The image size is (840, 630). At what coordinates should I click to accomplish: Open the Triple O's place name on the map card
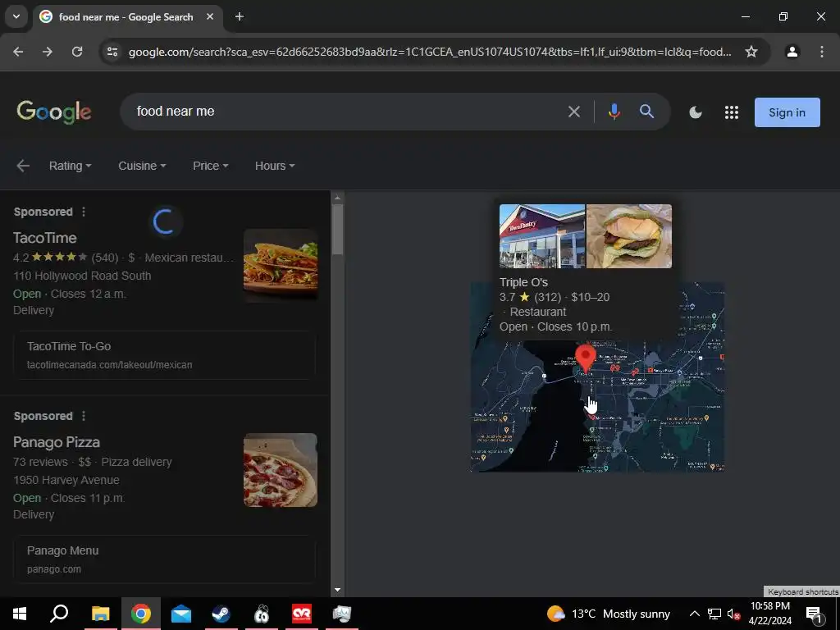523,282
